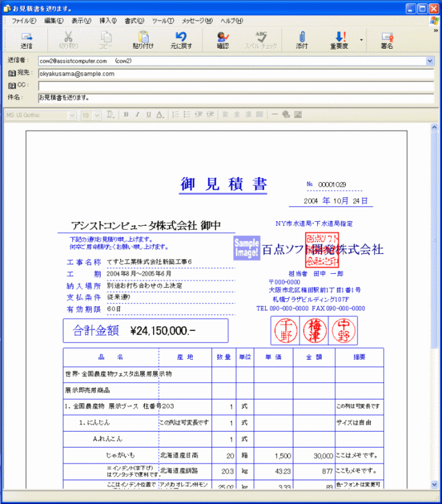
Task: Open the 挿入(I) menu
Action: (x=108, y=21)
